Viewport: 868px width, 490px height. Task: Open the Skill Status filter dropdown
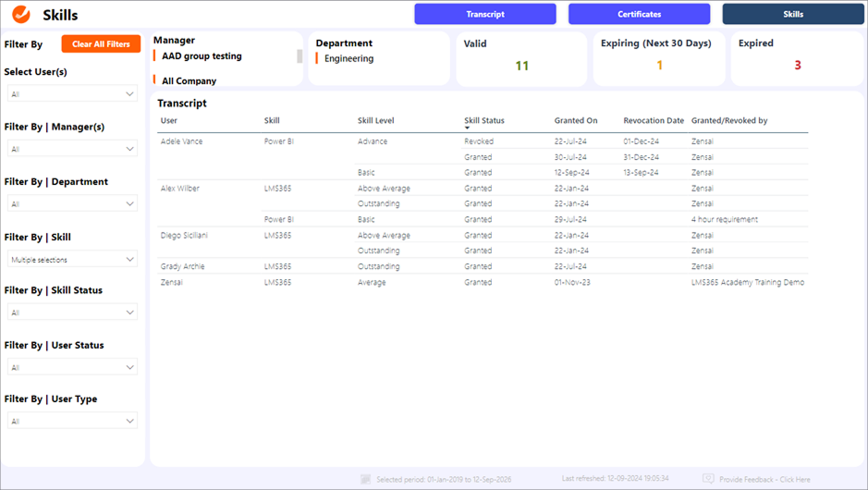coord(72,312)
